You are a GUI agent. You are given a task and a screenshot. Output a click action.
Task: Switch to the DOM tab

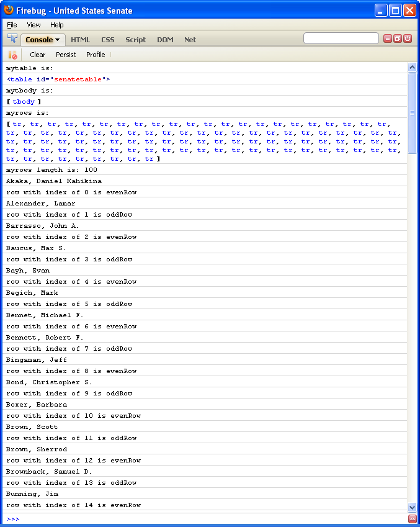(165, 40)
